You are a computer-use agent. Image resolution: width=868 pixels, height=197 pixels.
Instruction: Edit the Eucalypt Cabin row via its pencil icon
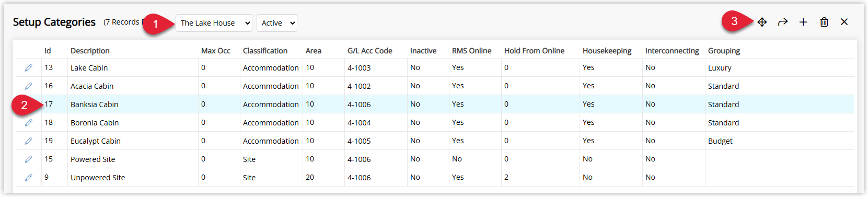[x=29, y=141]
